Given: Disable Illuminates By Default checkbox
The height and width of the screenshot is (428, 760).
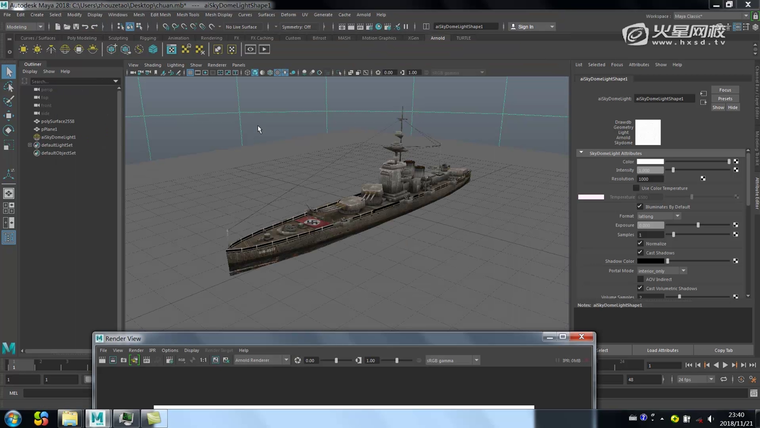Looking at the screenshot, I should [640, 206].
